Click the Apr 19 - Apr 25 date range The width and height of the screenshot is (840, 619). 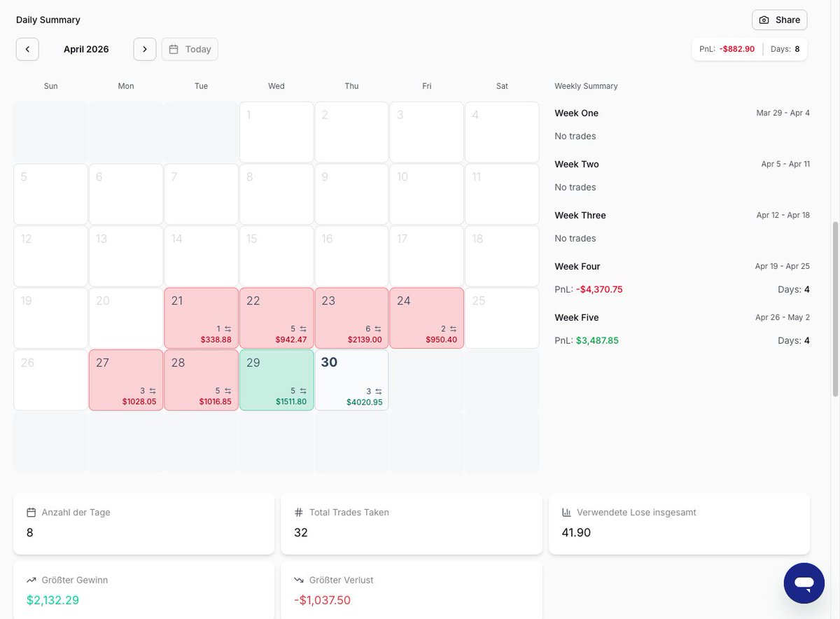[783, 266]
